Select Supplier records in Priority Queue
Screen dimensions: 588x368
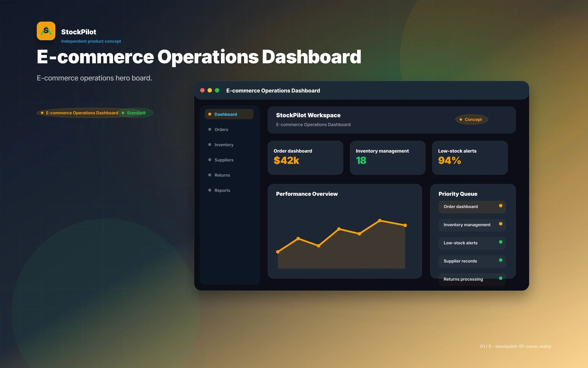pos(472,261)
